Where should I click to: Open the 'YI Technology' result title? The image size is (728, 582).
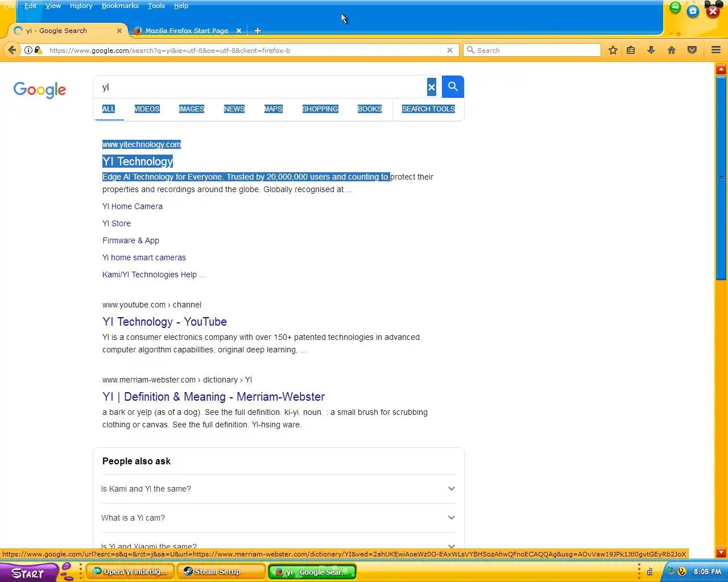click(x=138, y=161)
